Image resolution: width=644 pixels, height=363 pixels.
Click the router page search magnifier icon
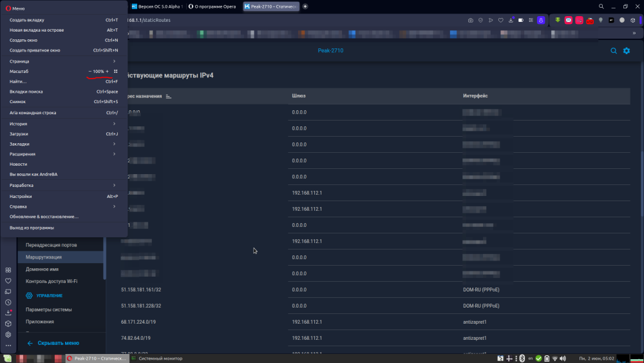614,50
